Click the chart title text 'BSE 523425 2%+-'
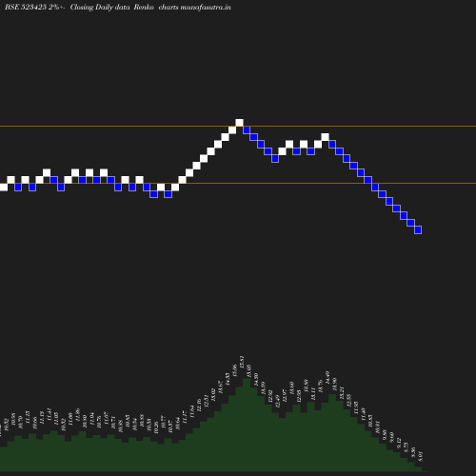The image size is (476, 476). click(x=35, y=7)
